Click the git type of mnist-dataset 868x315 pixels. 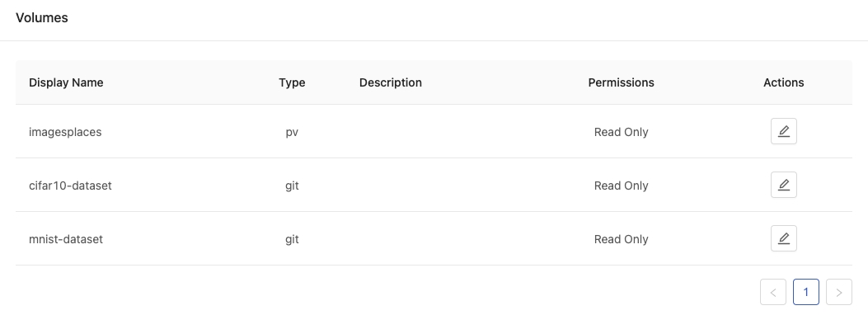click(x=292, y=240)
